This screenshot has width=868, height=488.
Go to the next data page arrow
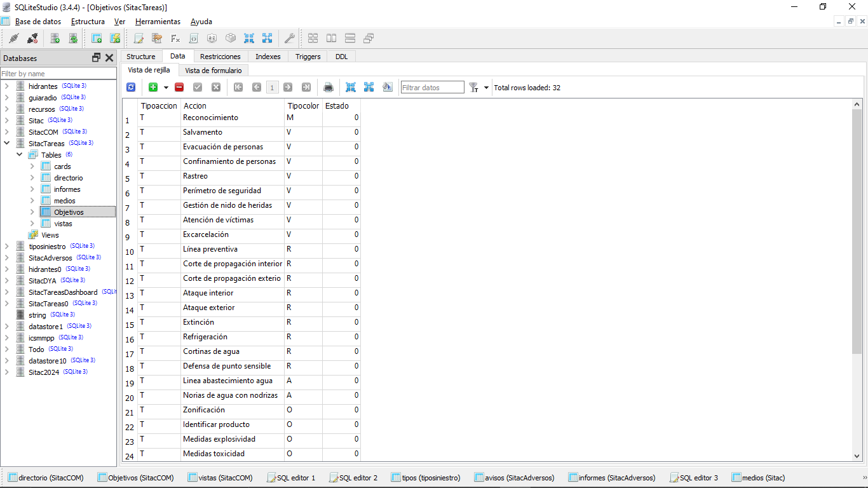[x=288, y=88]
